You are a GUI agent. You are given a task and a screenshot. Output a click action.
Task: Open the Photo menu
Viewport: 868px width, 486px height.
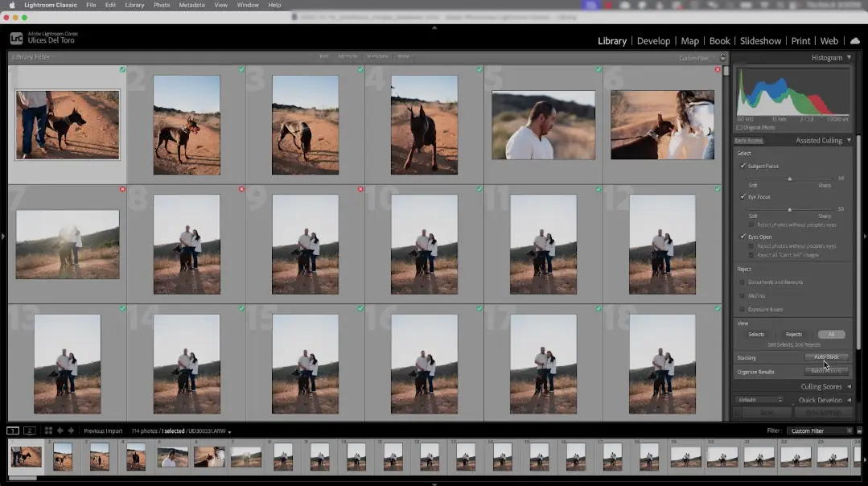coord(162,5)
